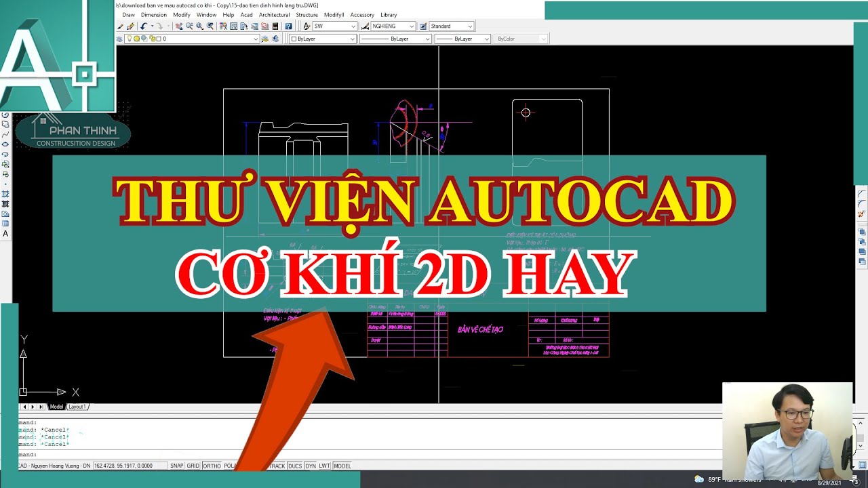Image resolution: width=868 pixels, height=488 pixels.
Task: Click the Undo arrow icon
Action: (x=144, y=26)
